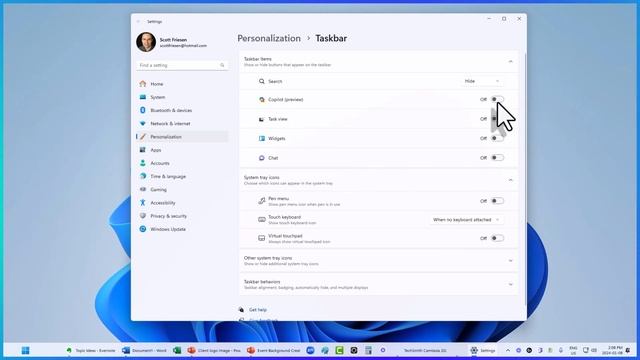This screenshot has height=360, width=640.
Task: Switch to Event Background PowerPoint taskbar button
Action: 274,350
